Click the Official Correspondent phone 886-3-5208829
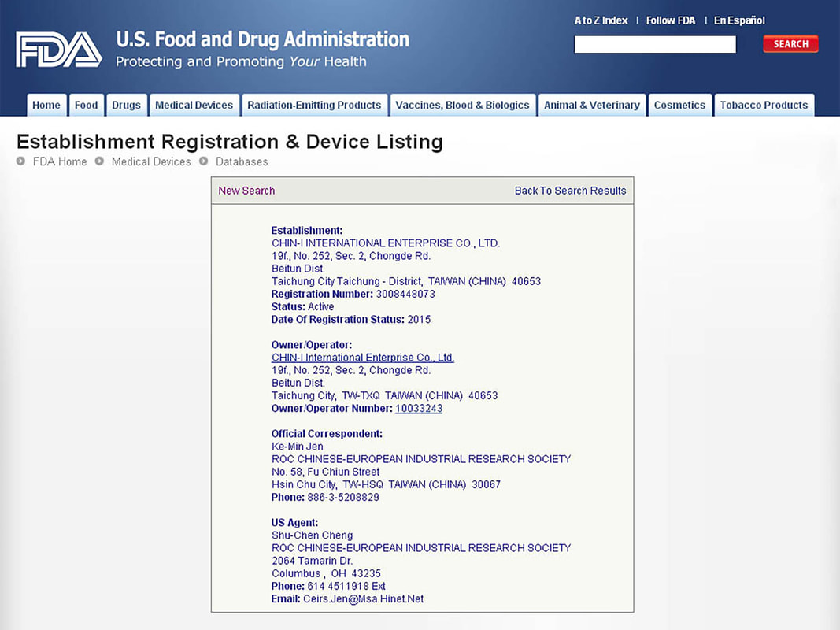The width and height of the screenshot is (840, 630). click(x=343, y=497)
